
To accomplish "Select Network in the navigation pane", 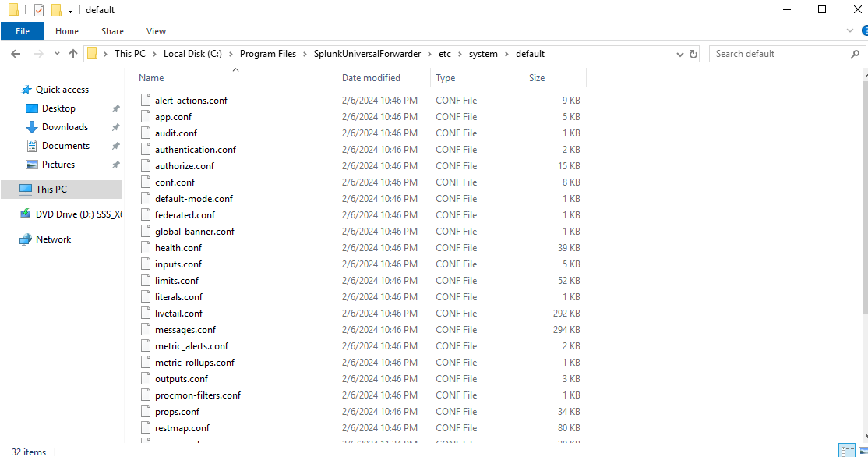I will pos(53,239).
